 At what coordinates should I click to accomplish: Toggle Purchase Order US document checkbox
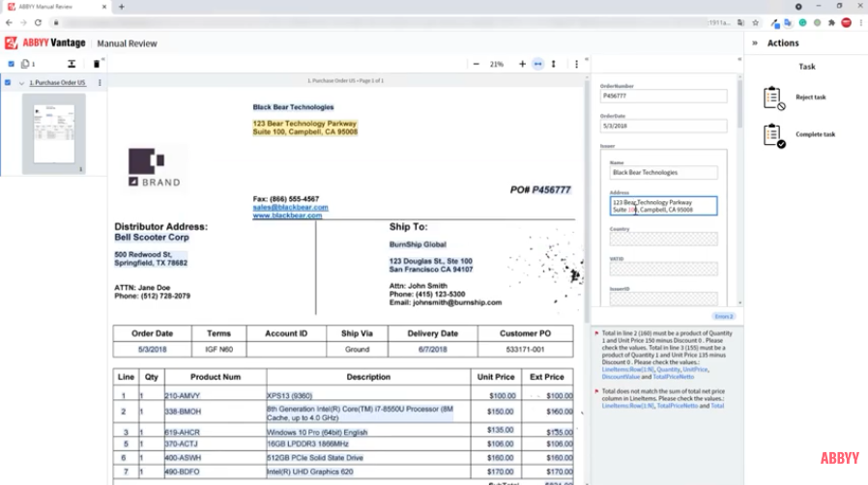tap(8, 83)
